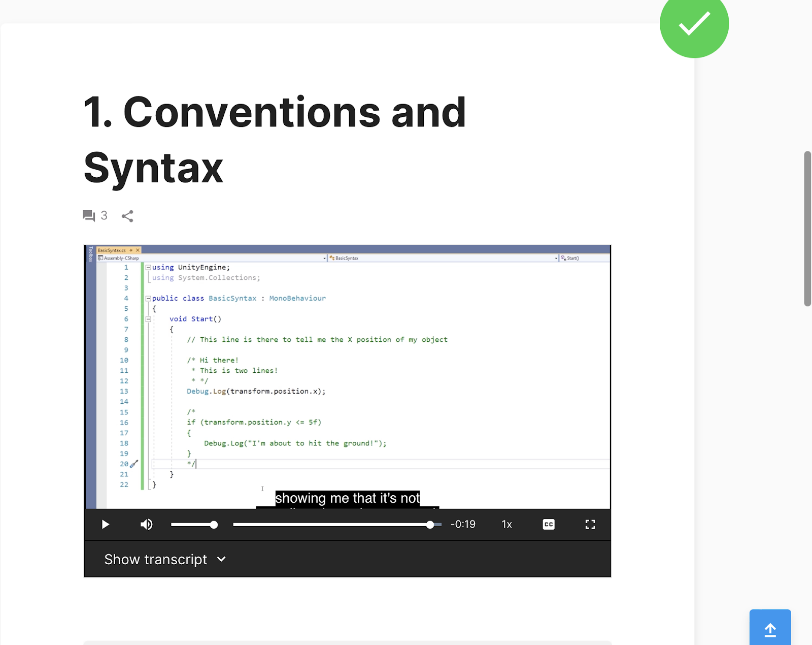Click the page's vertical scrollbar thumb

point(807,229)
